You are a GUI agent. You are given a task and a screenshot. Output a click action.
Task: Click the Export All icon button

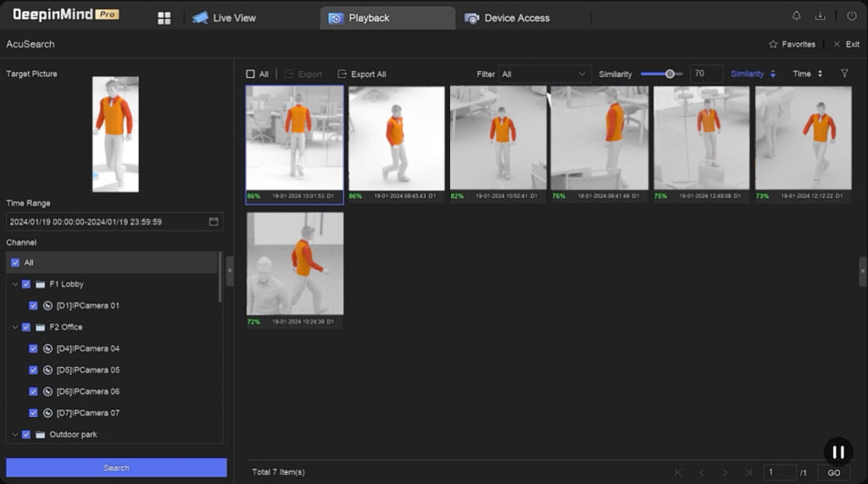tap(342, 75)
